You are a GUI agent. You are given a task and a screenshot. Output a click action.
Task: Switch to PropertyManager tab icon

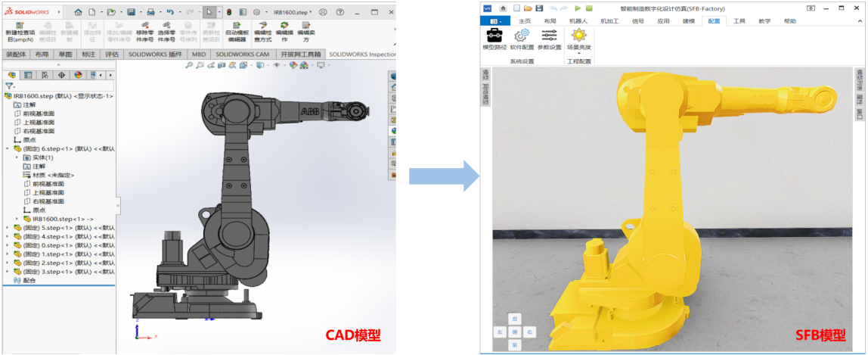pos(28,75)
